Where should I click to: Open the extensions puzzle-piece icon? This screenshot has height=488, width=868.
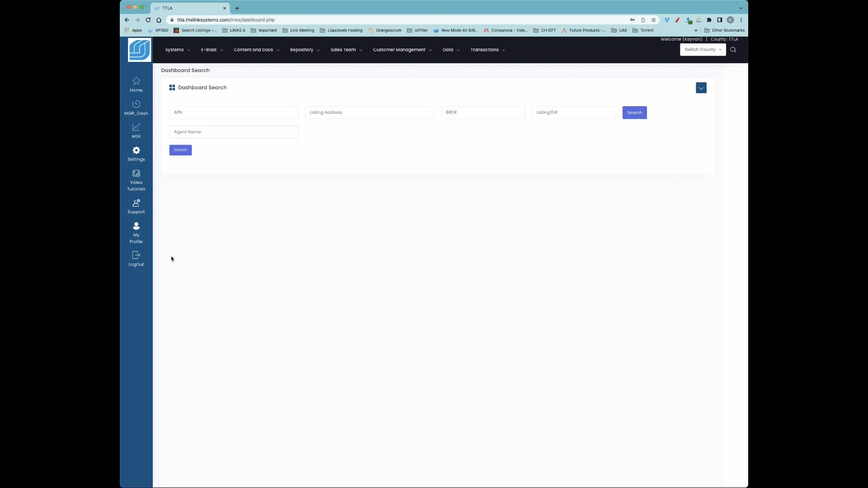point(709,20)
